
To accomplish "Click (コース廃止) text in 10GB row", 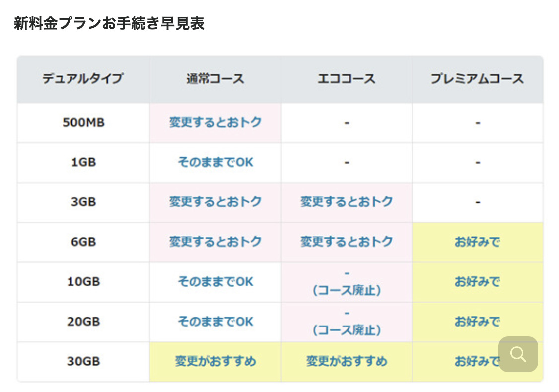I will 346,290.
